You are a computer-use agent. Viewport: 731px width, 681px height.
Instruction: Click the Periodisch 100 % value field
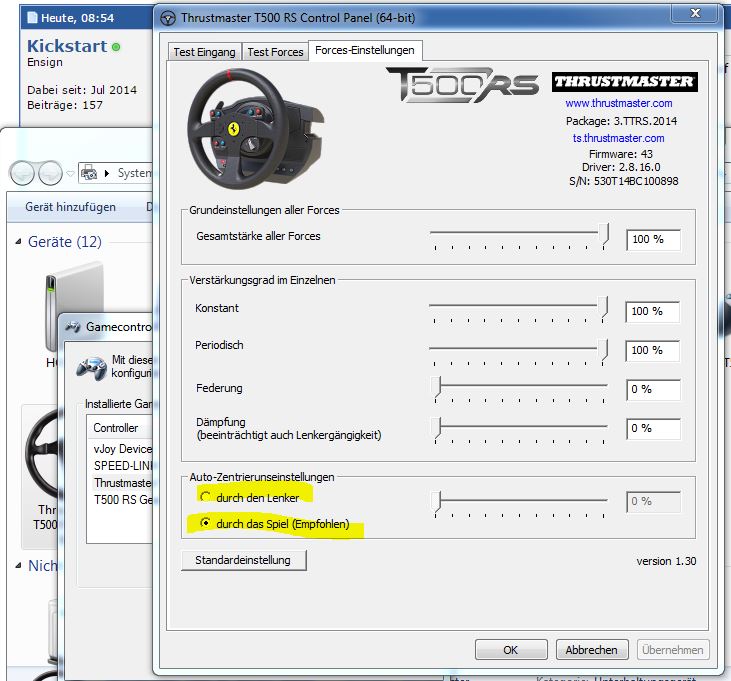pyautogui.click(x=652, y=351)
